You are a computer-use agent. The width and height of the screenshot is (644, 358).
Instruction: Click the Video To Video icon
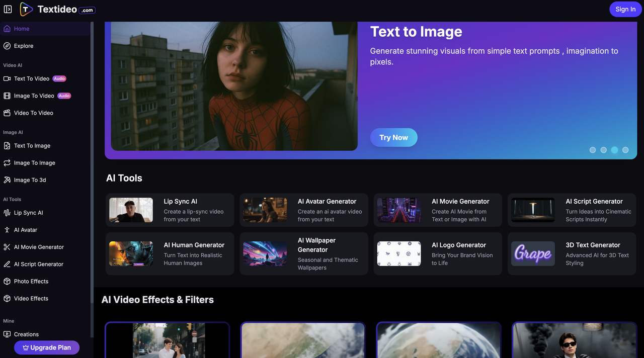coord(7,113)
